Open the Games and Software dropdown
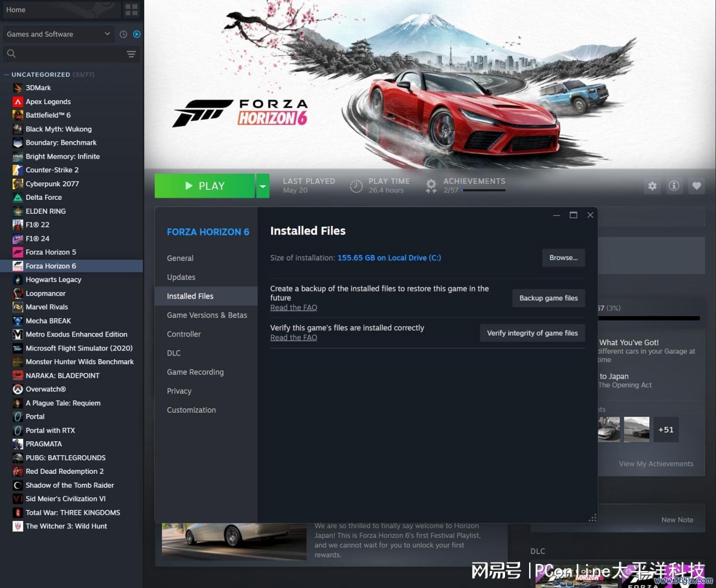Image resolution: width=716 pixels, height=588 pixels. pyautogui.click(x=58, y=34)
